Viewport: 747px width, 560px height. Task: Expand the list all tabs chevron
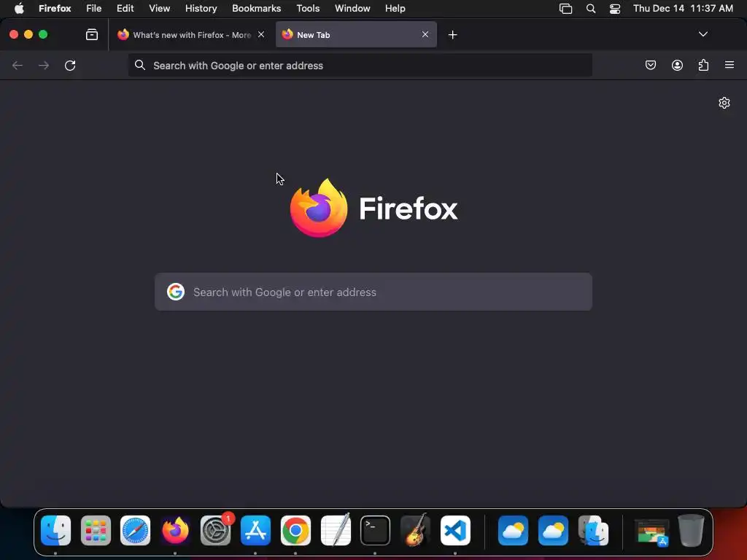(x=703, y=34)
